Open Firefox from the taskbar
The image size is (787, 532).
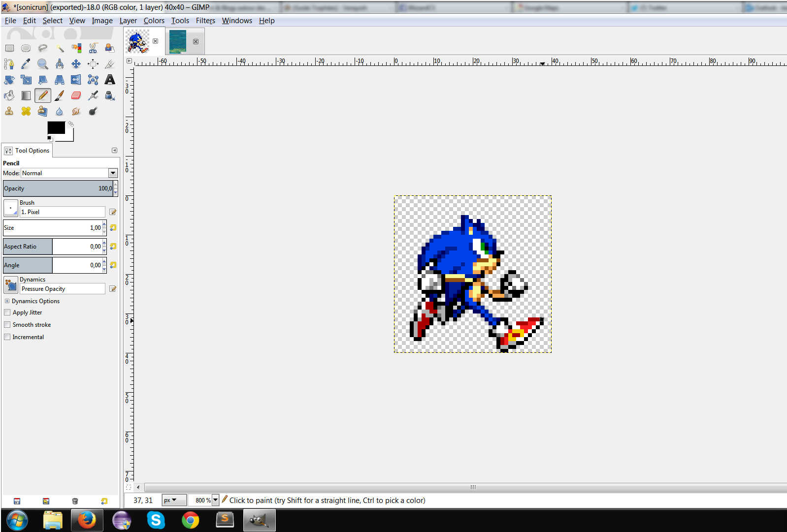[87, 520]
